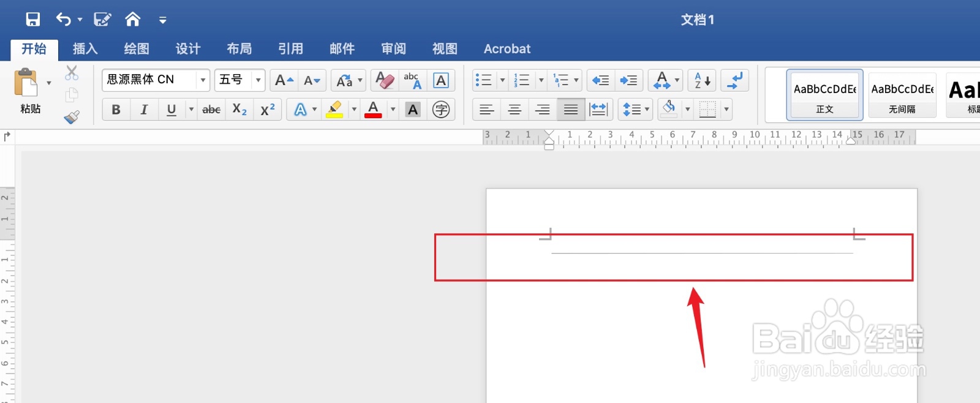The image size is (980, 403).
Task: Open the 视图 tab
Action: click(445, 49)
